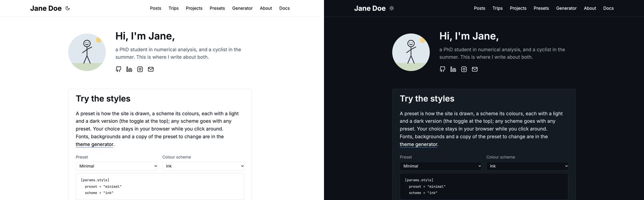Open Preset dropdown on dark page

pos(441,166)
